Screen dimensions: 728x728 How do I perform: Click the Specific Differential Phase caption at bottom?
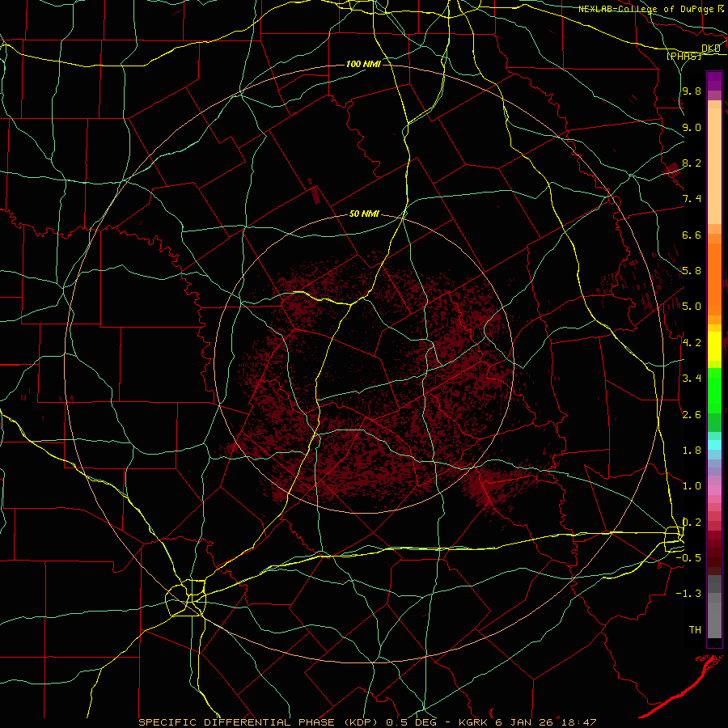pyautogui.click(x=368, y=722)
